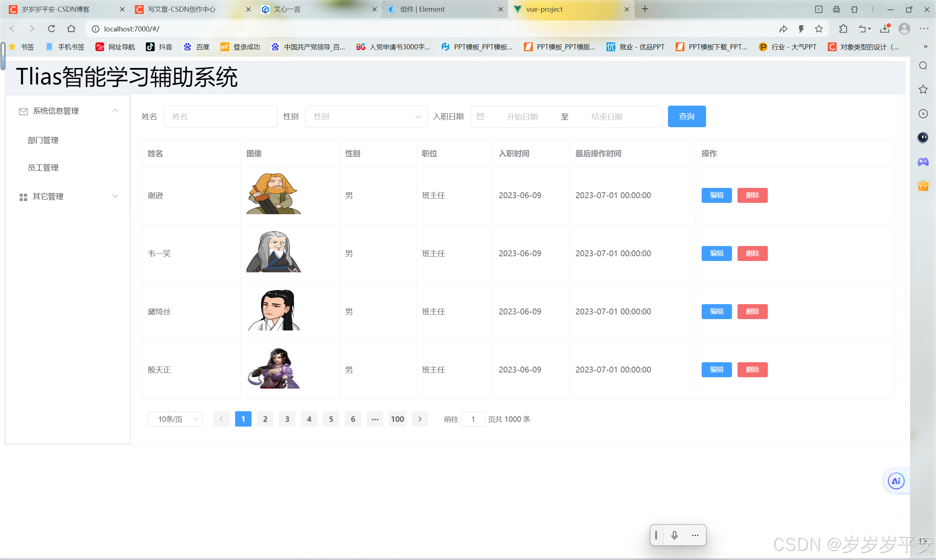The image size is (936, 560).
Task: Open 网址导航 bookmark
Action: tap(115, 46)
